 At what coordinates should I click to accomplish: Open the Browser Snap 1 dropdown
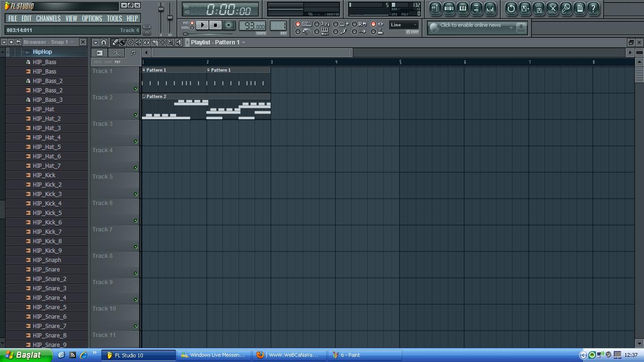point(72,42)
